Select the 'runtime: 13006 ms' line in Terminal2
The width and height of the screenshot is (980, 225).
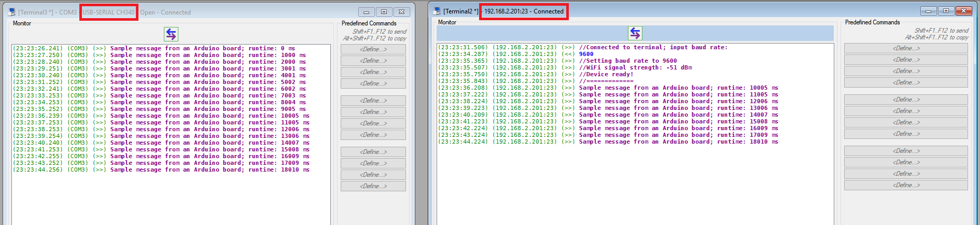point(608,108)
